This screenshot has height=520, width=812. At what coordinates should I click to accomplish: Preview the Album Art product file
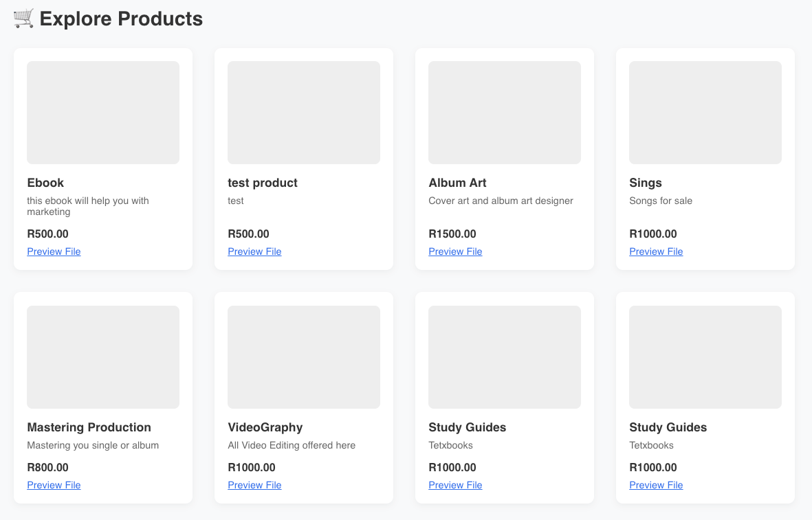tap(455, 251)
